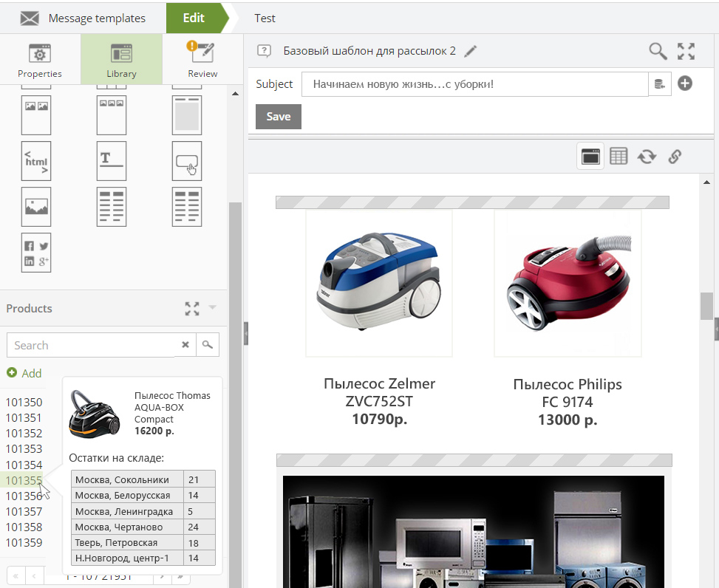Image resolution: width=719 pixels, height=588 pixels.
Task: Click the top striped block handle
Action: [x=472, y=202]
